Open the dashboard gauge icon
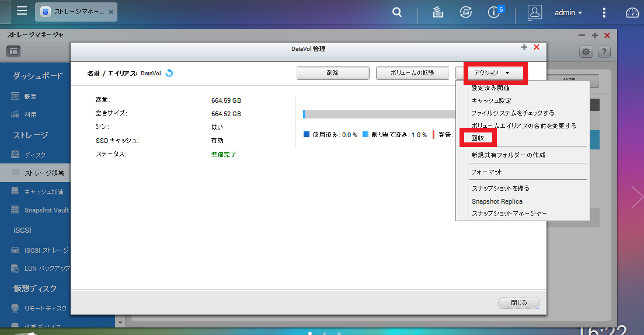This screenshot has width=644, height=335. pyautogui.click(x=632, y=13)
